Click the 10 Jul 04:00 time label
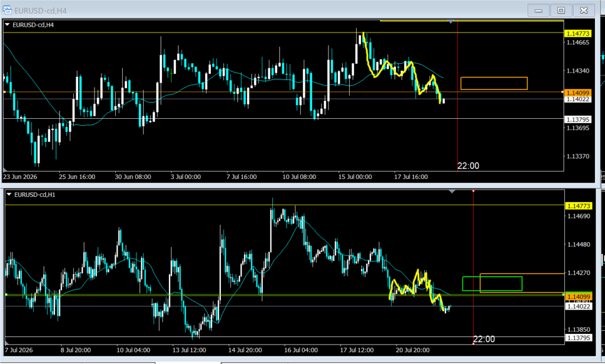 coord(133,350)
